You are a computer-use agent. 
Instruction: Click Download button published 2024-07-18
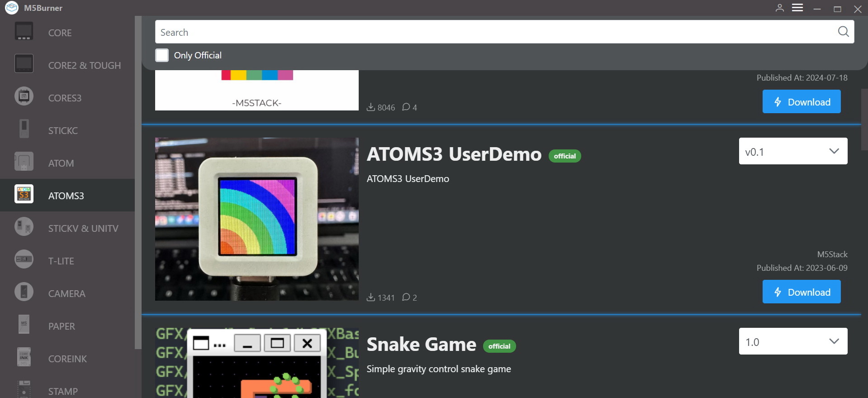(802, 101)
